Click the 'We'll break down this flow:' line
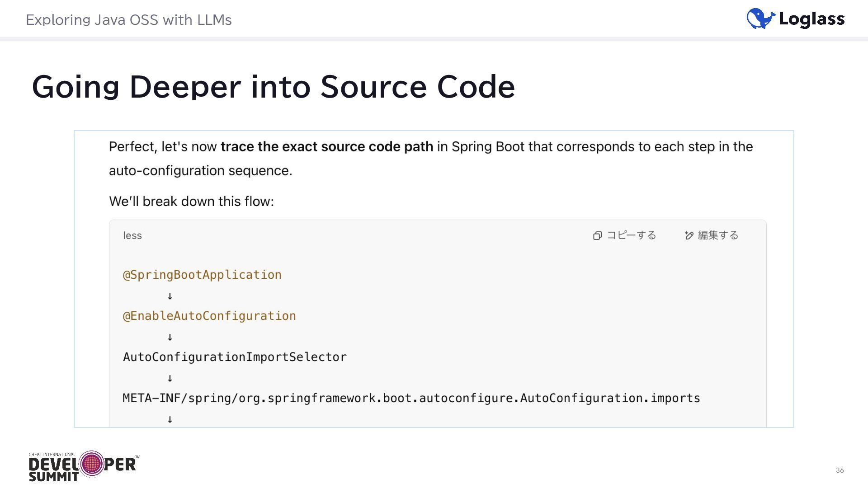Viewport: 868px width, 488px height. (191, 202)
